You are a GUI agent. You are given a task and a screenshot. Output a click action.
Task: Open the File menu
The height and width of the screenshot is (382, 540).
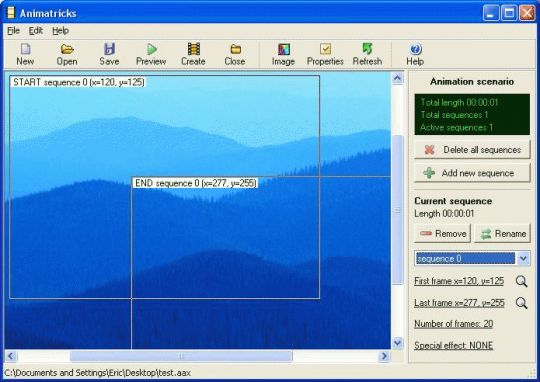tap(13, 31)
